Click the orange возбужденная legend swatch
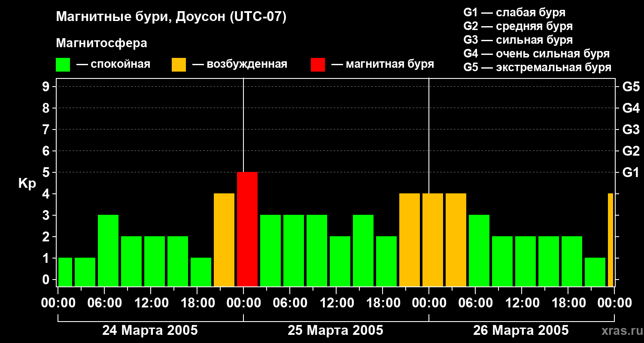The height and width of the screenshot is (343, 644). pos(179,65)
